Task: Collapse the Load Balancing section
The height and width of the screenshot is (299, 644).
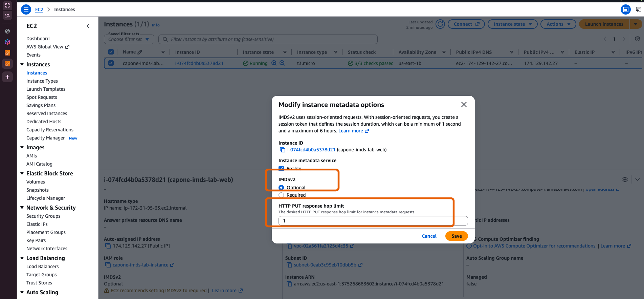Action: pyautogui.click(x=22, y=258)
